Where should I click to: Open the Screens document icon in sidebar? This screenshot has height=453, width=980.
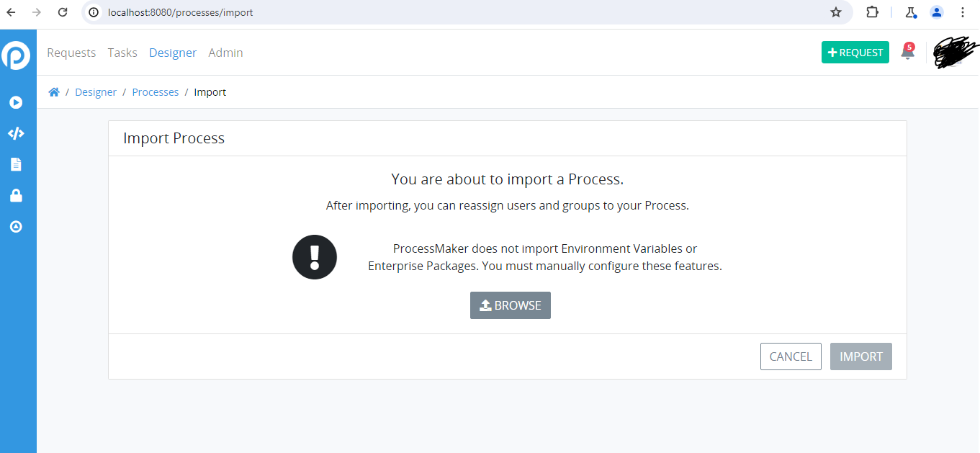[16, 164]
